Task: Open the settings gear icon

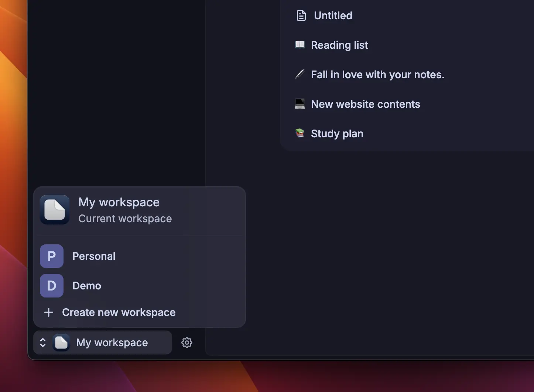Action: point(187,343)
